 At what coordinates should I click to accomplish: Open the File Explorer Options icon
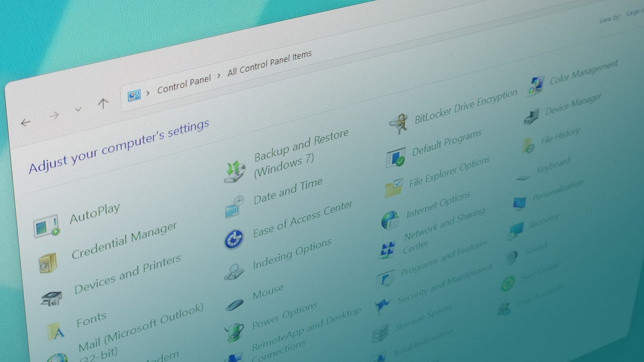pyautogui.click(x=394, y=188)
